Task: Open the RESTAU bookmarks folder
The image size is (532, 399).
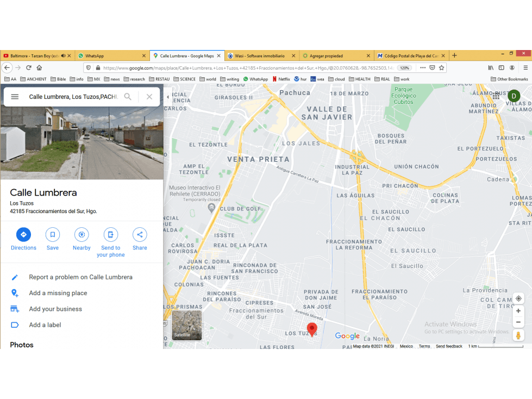Action: click(x=159, y=79)
